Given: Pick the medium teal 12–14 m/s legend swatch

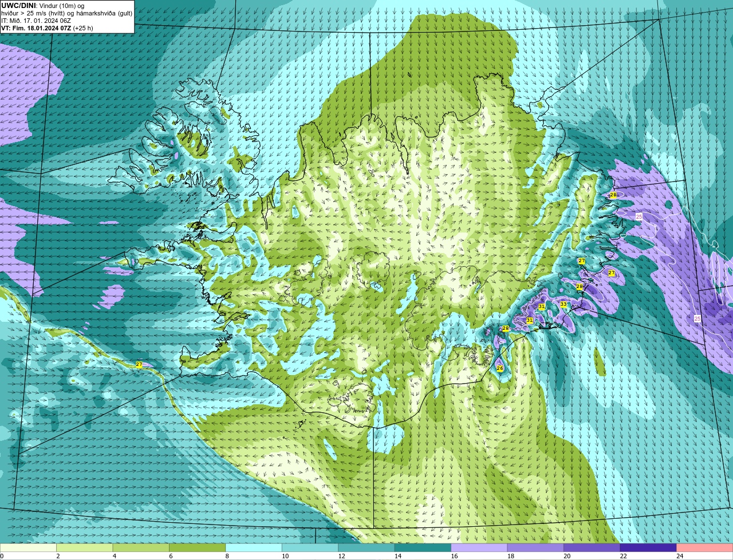Looking at the screenshot, I should point(366,548).
